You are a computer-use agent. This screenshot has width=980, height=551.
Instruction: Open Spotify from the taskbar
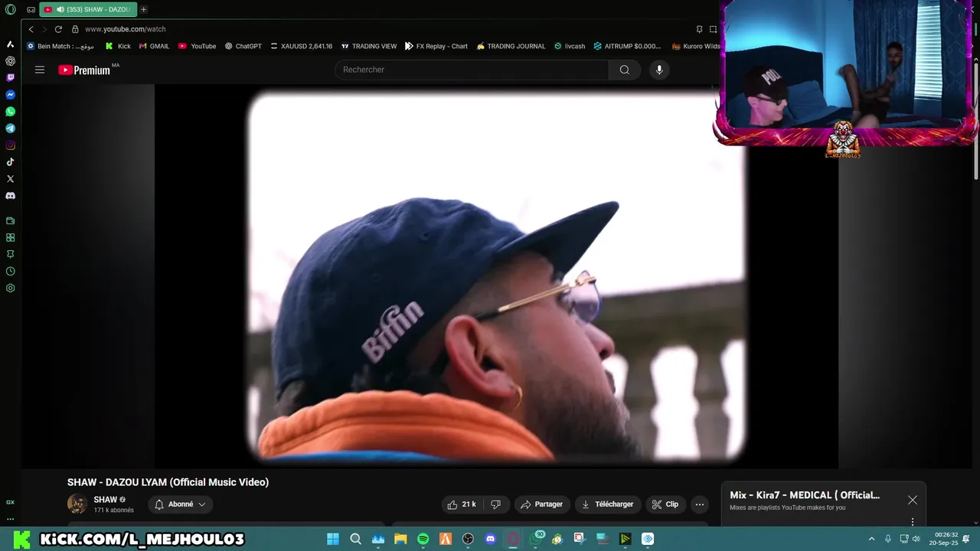423,539
